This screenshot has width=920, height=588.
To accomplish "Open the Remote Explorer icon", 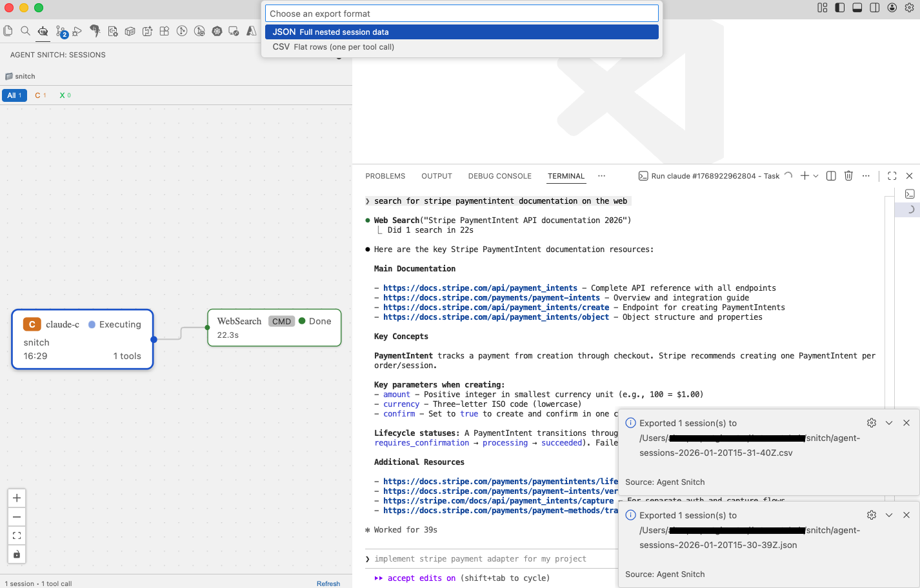I will pyautogui.click(x=234, y=31).
